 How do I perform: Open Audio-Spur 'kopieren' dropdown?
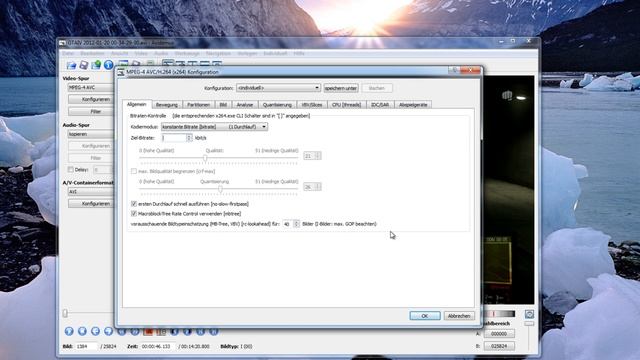[90, 134]
